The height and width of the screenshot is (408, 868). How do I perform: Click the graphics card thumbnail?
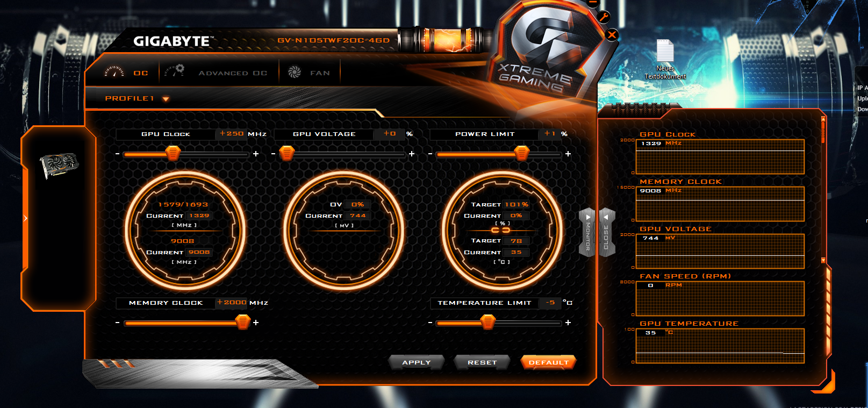[x=59, y=165]
